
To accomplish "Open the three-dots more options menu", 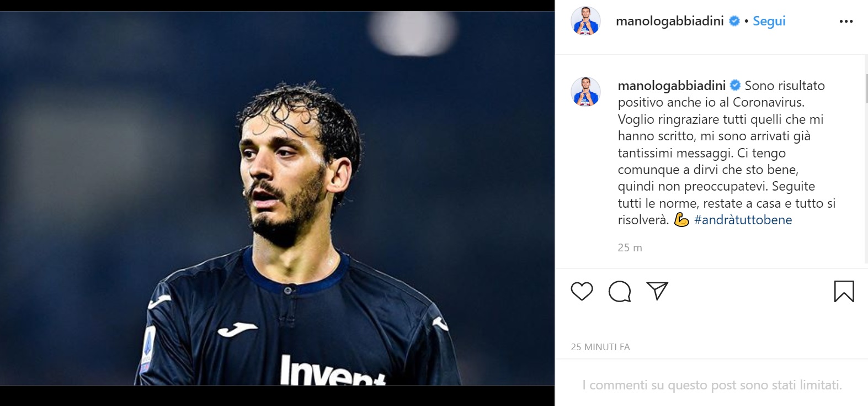I will click(x=846, y=22).
